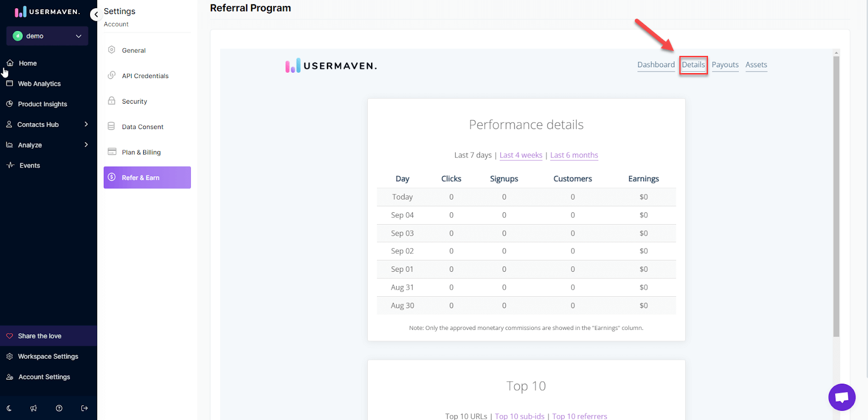Toggle dark mode with the moon icon

tap(9, 408)
